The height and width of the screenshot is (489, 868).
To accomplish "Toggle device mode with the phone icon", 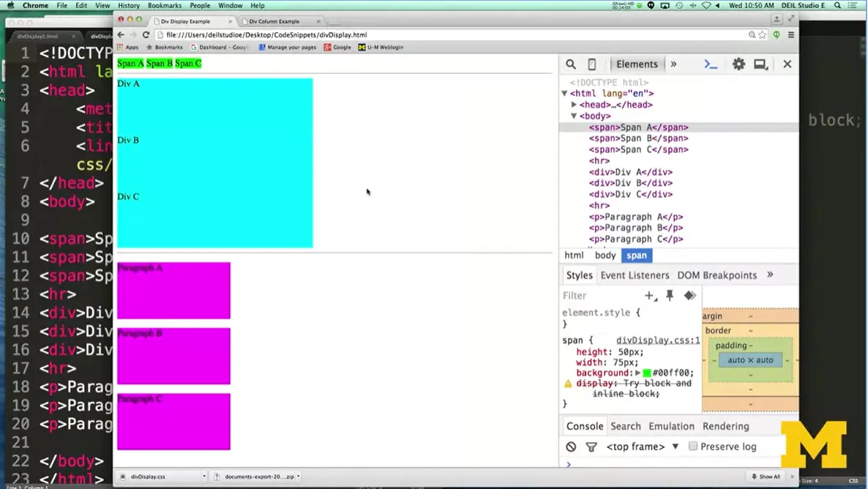I will point(591,64).
